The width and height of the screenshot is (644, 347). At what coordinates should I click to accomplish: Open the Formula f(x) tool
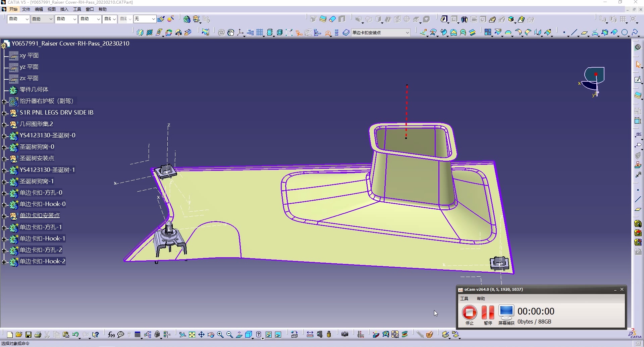coord(111,335)
